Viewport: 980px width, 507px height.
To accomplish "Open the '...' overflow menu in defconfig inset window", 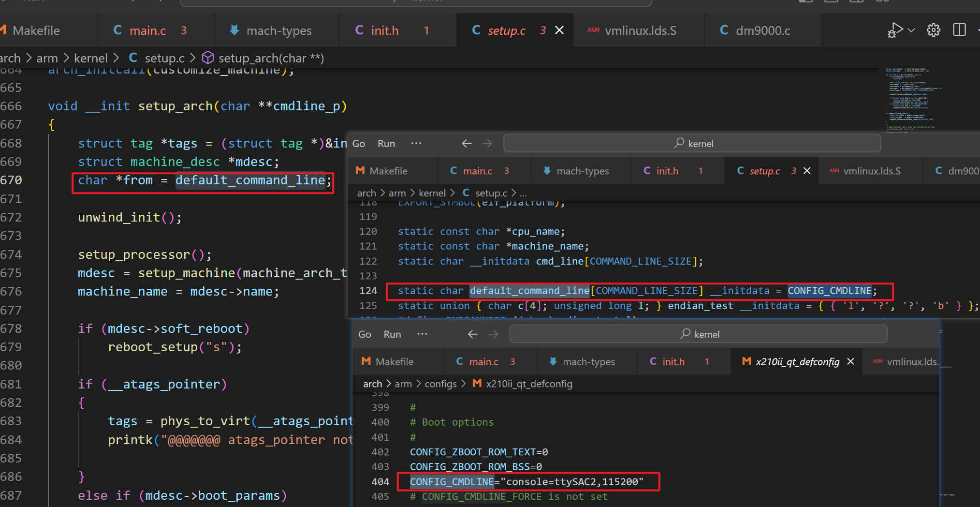I will click(422, 334).
